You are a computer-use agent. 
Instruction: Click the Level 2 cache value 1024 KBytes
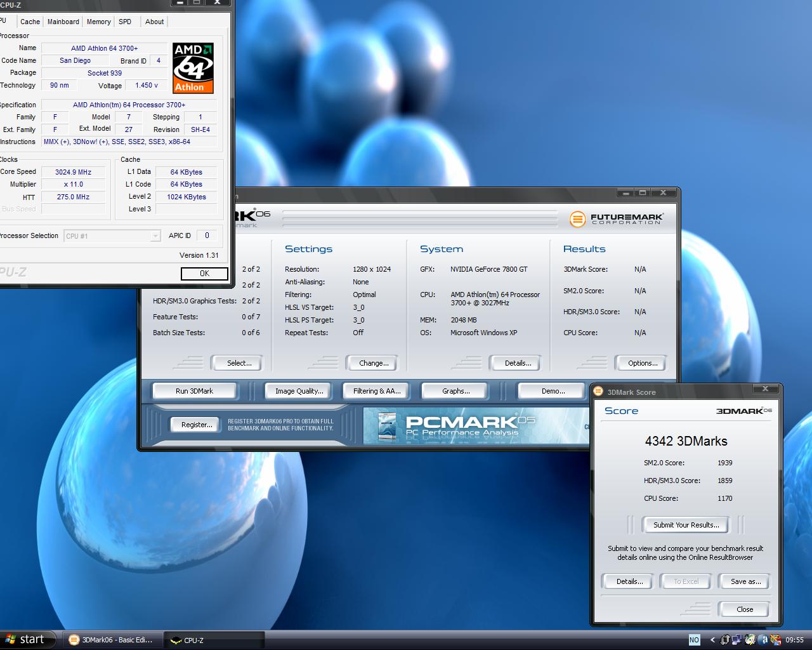(186, 197)
